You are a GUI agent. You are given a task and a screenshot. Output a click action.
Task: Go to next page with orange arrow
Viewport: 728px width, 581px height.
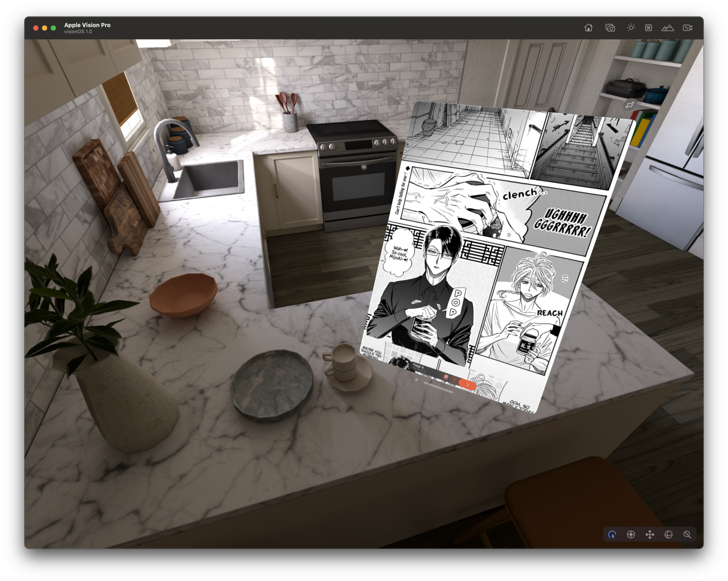[x=467, y=384]
